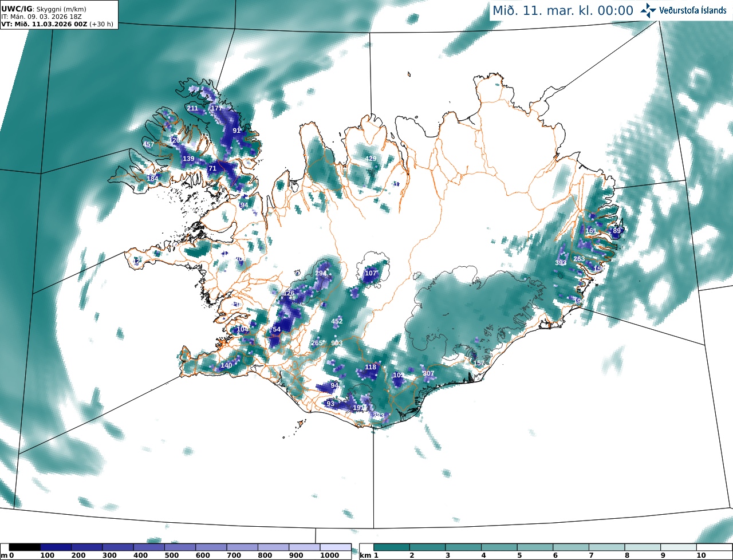Click the visibility value 307 on the map
Viewport: 733px width, 560px height.
pyautogui.click(x=428, y=373)
